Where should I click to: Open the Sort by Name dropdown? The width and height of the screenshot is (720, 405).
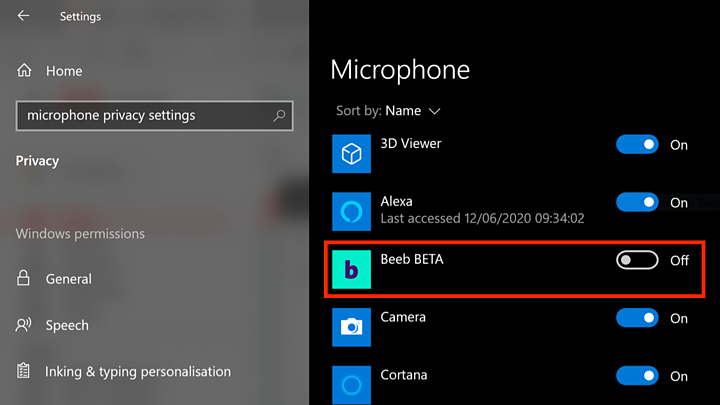click(x=388, y=111)
